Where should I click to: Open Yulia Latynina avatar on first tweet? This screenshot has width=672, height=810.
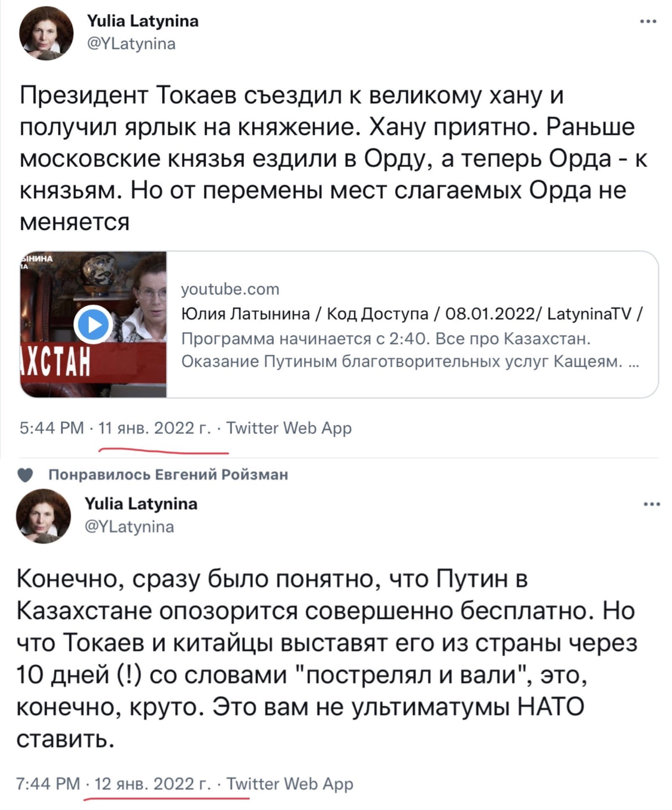pos(46,33)
